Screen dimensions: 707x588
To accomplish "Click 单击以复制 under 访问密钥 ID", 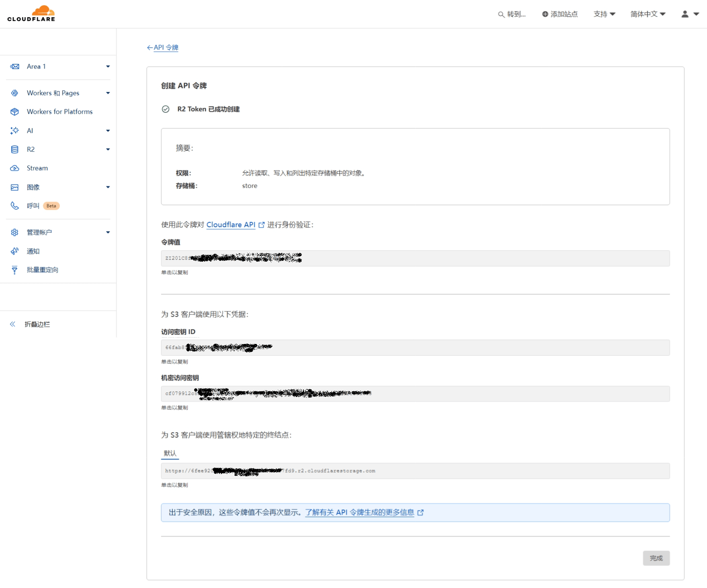I will point(175,362).
